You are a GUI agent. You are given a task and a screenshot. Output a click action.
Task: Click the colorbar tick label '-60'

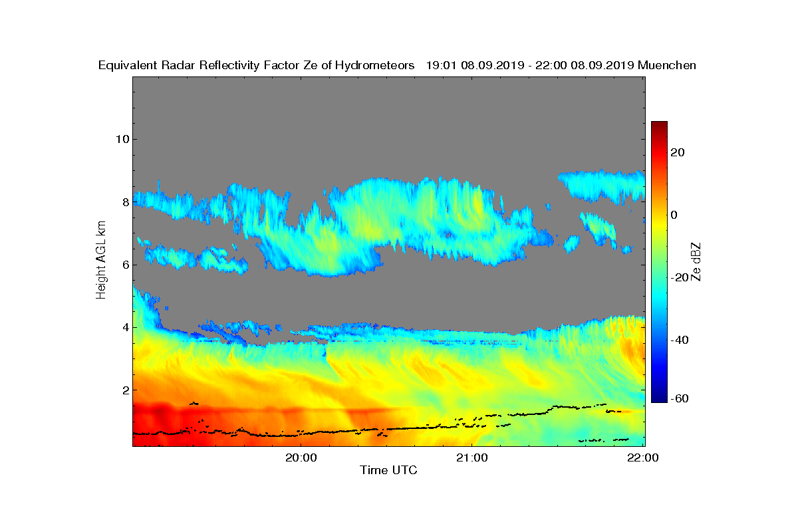680,399
